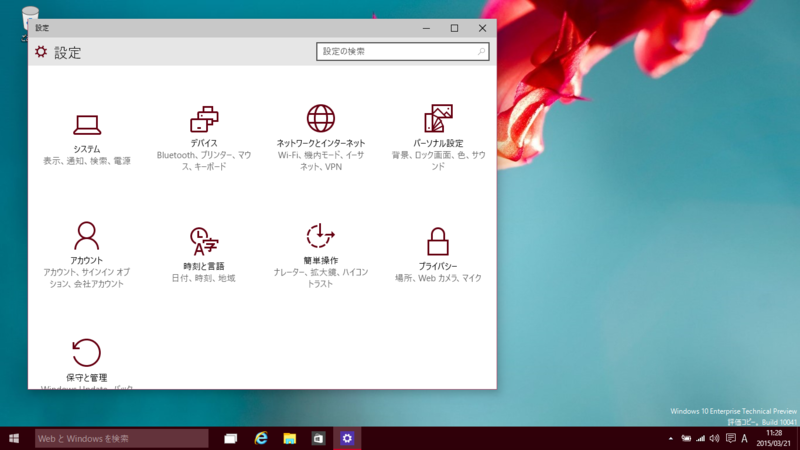Open the プライバシー lock icon
The image size is (800, 450).
[438, 241]
